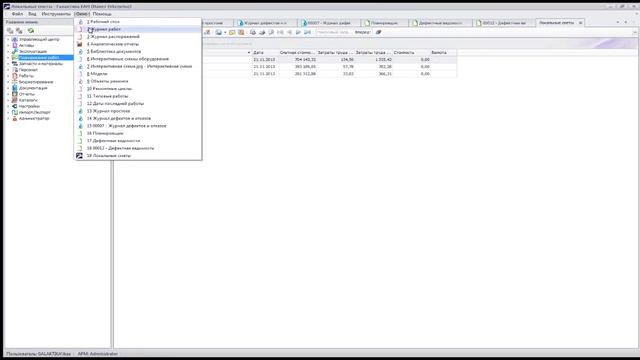Open the Вид menu
The width and height of the screenshot is (640, 360).
tap(32, 14)
